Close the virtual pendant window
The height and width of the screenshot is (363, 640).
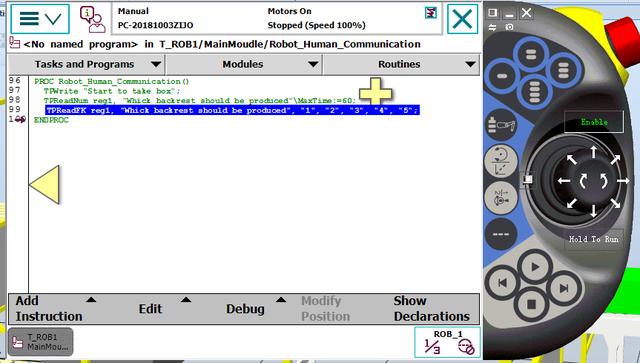[x=527, y=13]
